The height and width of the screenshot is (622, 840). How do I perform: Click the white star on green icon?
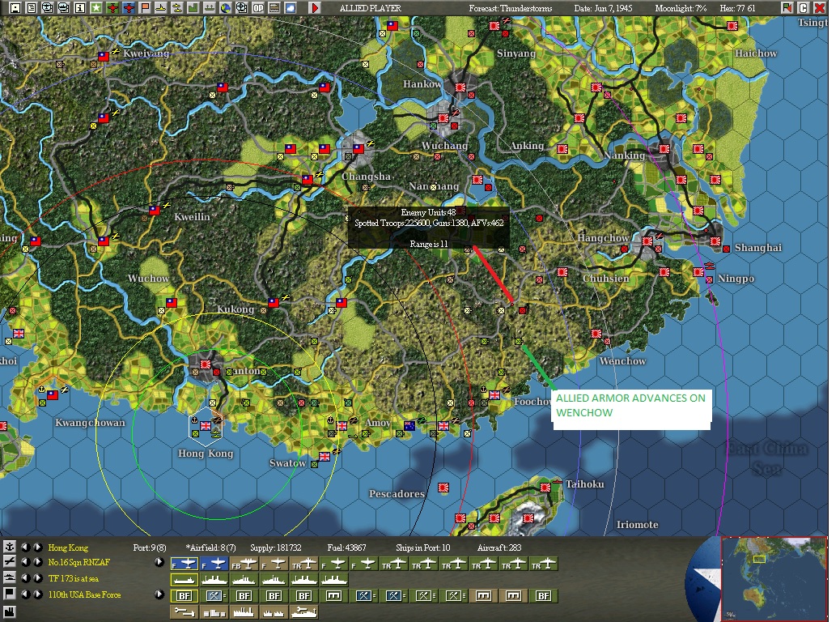[95, 8]
